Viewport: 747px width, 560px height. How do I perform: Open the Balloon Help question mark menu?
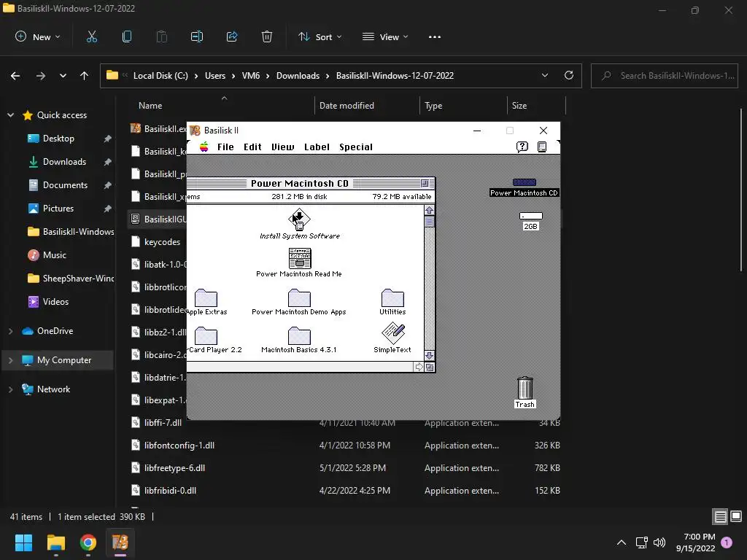(x=522, y=147)
